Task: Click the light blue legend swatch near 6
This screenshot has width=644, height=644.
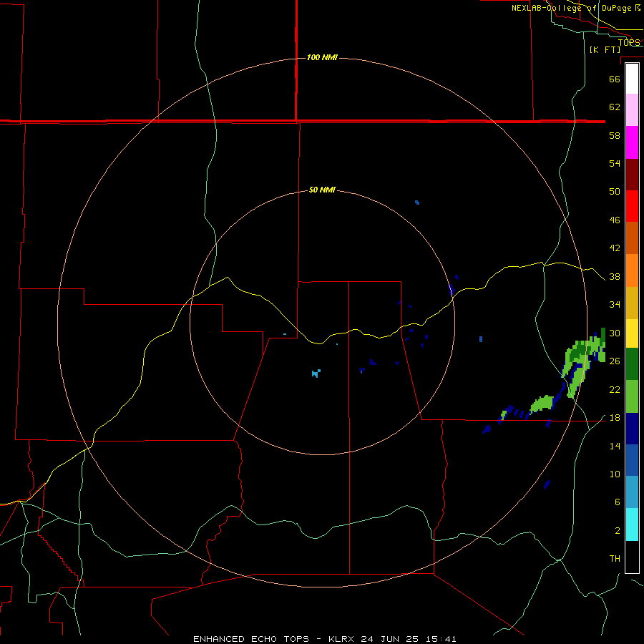Action: point(632,492)
